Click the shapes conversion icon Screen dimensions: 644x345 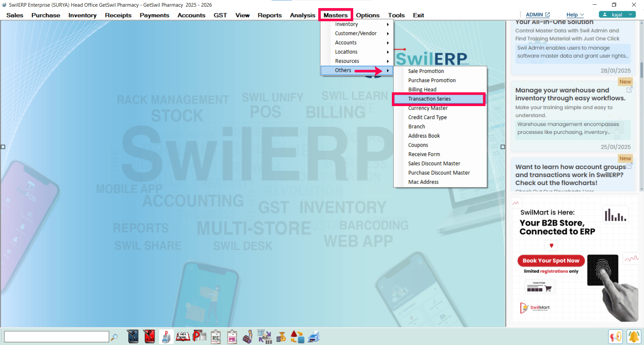coord(297,337)
